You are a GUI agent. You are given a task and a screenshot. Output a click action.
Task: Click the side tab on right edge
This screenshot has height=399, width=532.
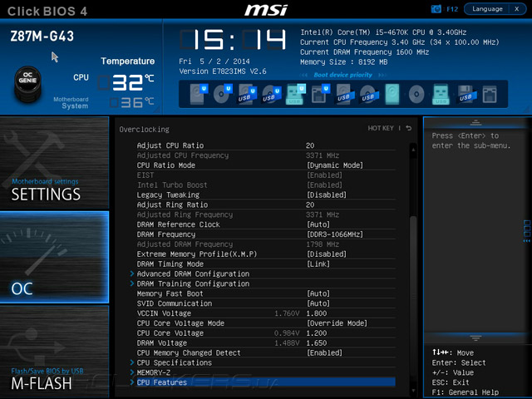[x=527, y=231]
